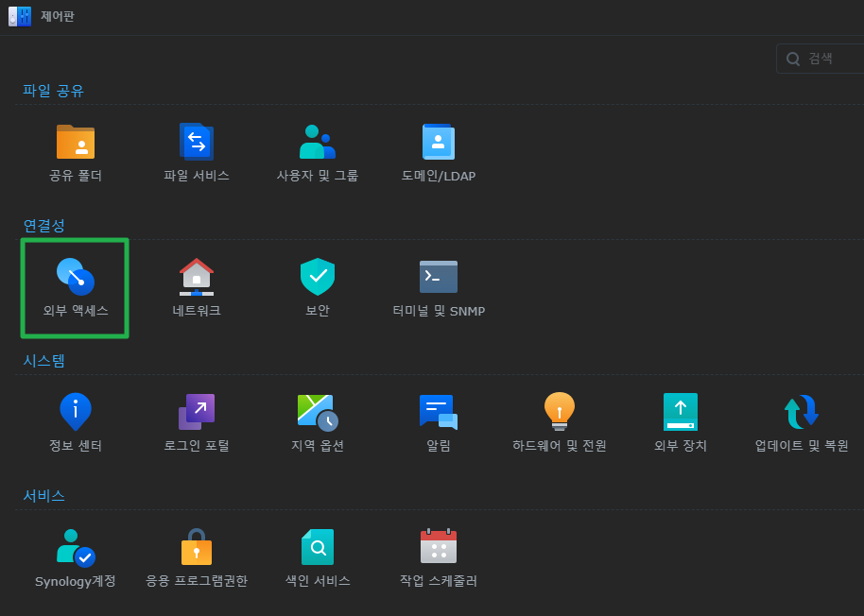Open the 정보 센터 info center

76,413
